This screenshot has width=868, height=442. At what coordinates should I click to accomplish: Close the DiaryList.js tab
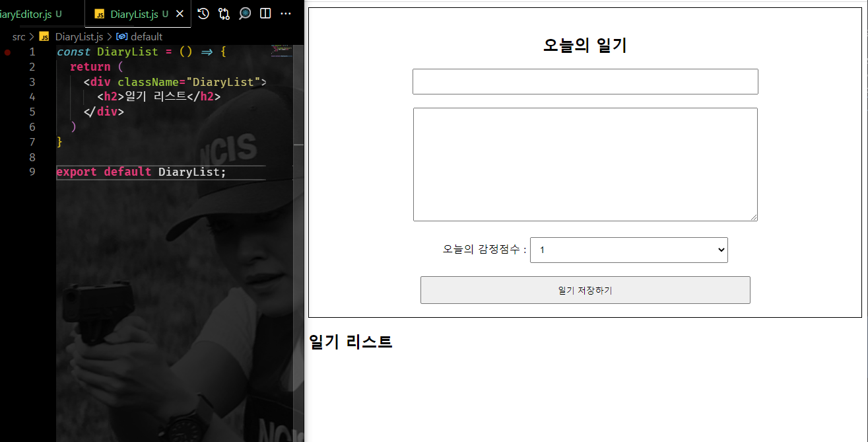pyautogui.click(x=180, y=14)
